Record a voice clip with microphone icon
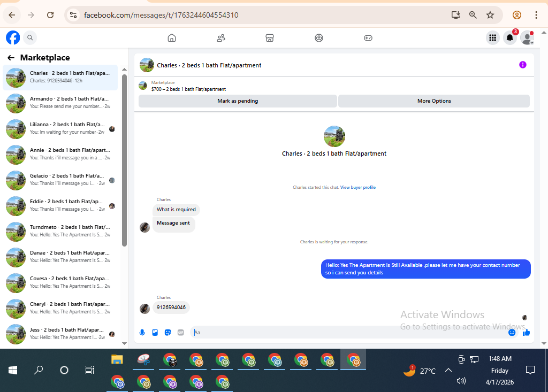Image resolution: width=548 pixels, height=392 pixels. tap(142, 333)
